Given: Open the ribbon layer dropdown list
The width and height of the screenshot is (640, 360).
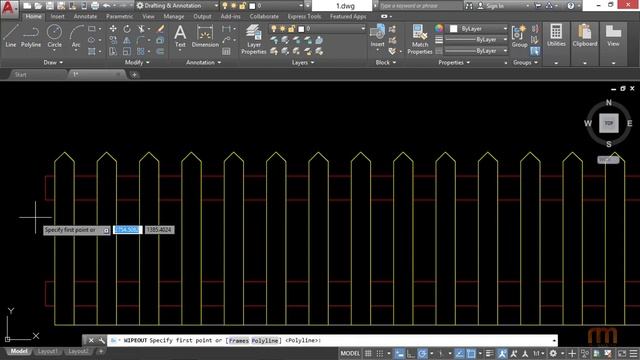Looking at the screenshot, I should point(318,29).
